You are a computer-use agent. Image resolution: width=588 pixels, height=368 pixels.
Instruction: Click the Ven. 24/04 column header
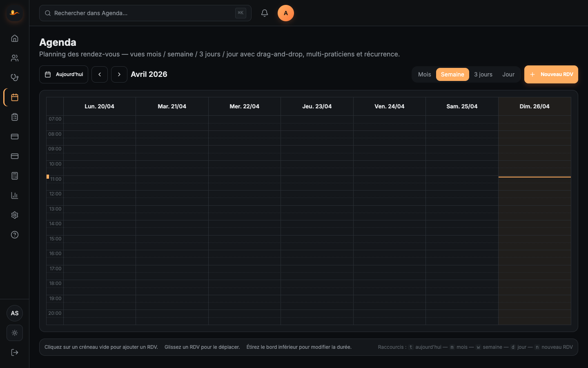point(390,106)
